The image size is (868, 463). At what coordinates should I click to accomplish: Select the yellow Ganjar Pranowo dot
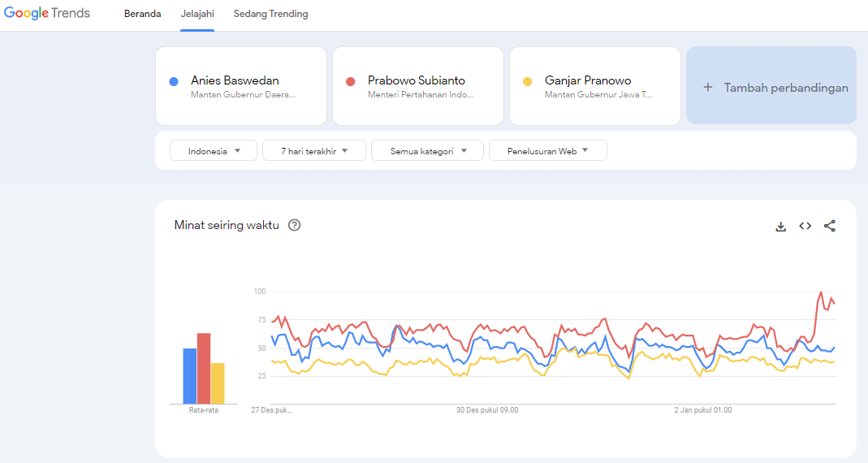tap(528, 81)
